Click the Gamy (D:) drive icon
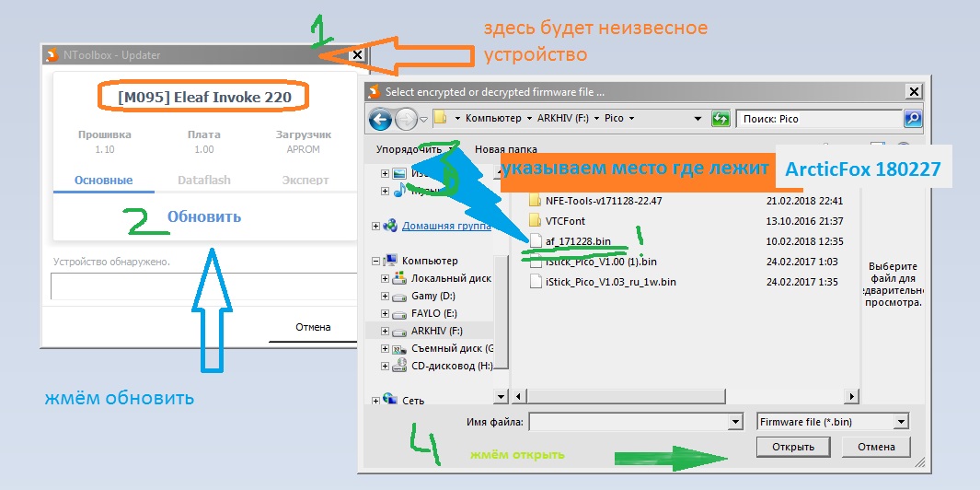This screenshot has width=980, height=490. pyautogui.click(x=399, y=296)
